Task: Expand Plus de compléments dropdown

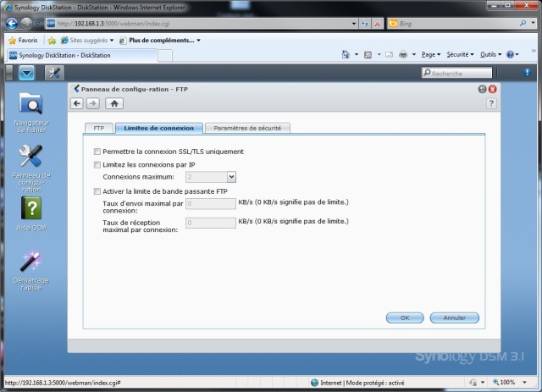Action: click(x=198, y=41)
